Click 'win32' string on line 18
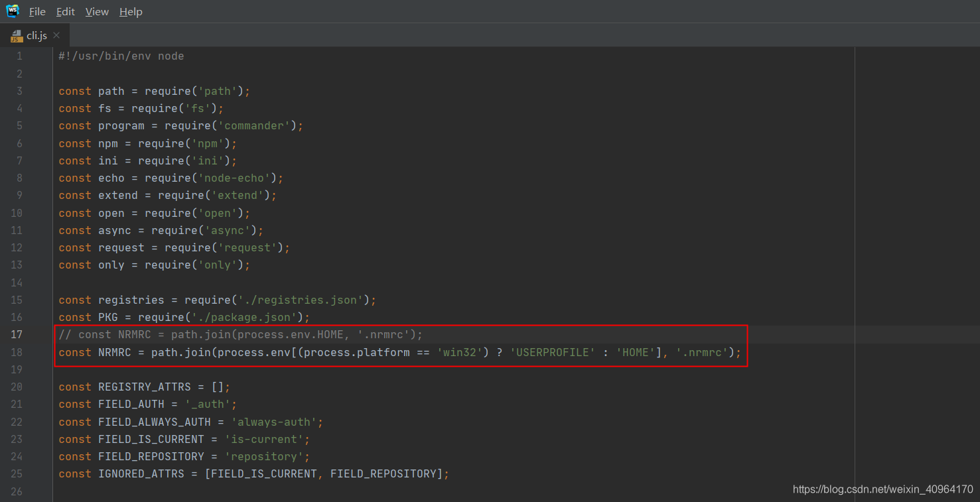The width and height of the screenshot is (980, 502). (460, 352)
